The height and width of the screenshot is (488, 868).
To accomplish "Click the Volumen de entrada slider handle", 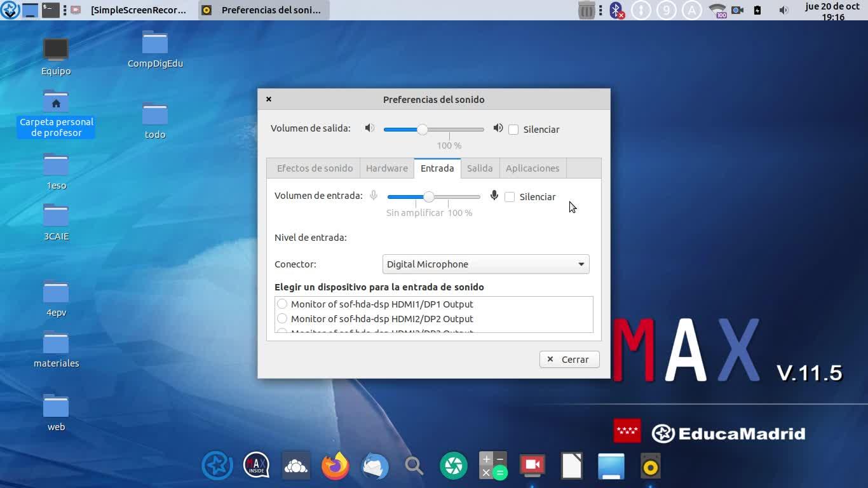I will click(x=429, y=197).
